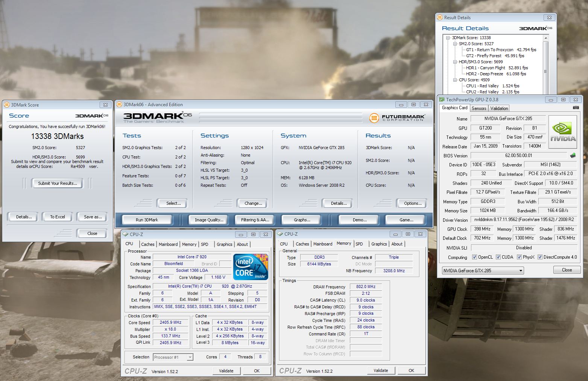Click the Demo button
Screen dimensions: 588x381
pyautogui.click(x=359, y=220)
